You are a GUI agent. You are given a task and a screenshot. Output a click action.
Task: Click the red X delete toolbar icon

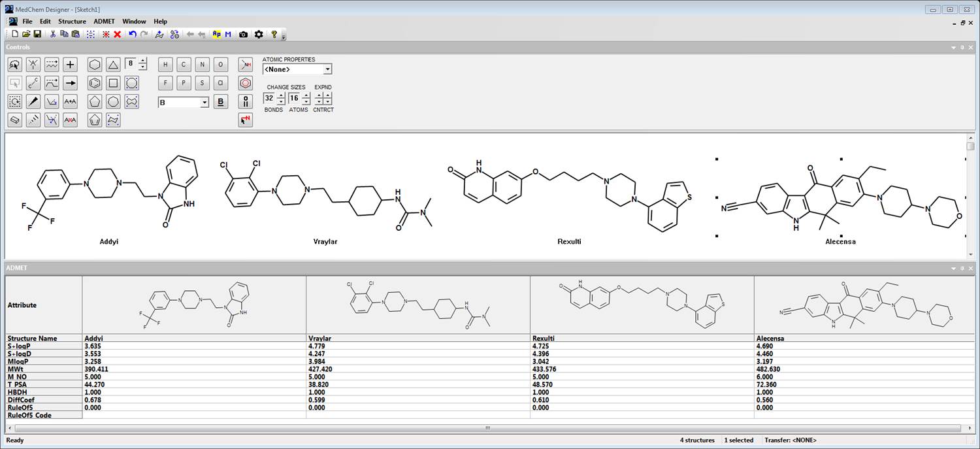point(117,34)
